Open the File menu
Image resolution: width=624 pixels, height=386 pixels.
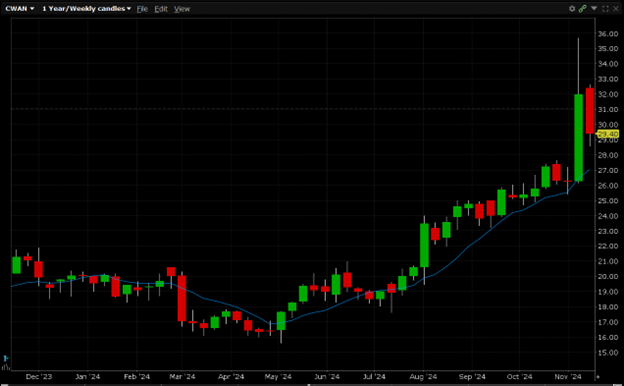[142, 9]
